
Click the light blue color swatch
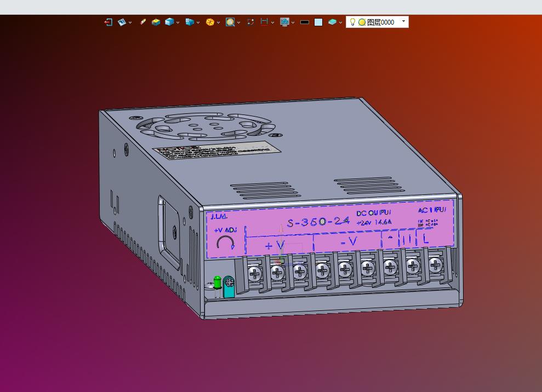[318, 22]
